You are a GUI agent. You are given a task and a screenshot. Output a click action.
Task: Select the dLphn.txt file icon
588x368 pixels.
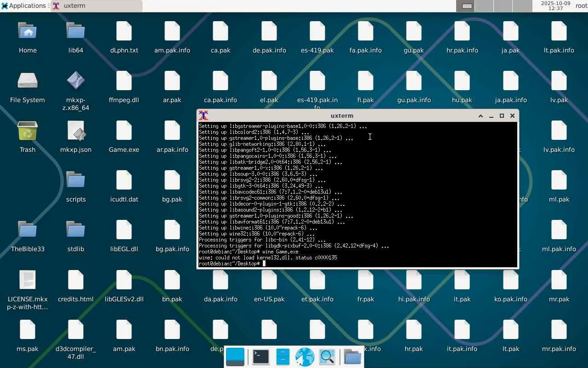point(124,32)
